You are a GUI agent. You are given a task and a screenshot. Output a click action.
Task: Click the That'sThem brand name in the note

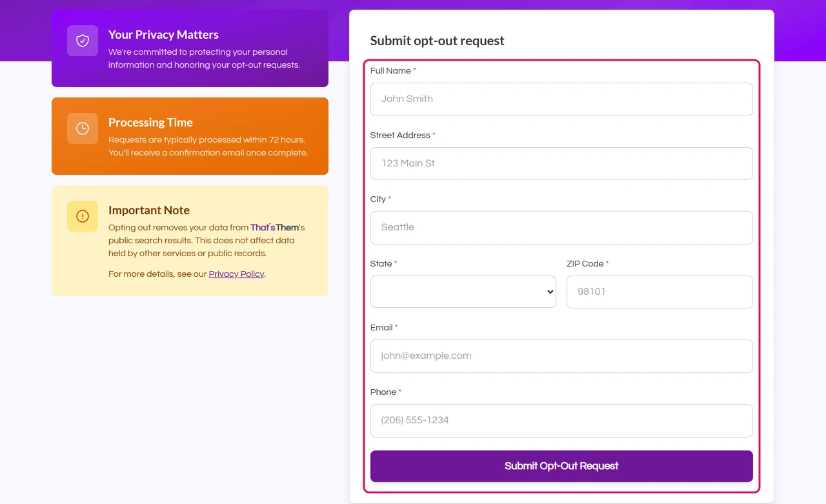pyautogui.click(x=275, y=228)
